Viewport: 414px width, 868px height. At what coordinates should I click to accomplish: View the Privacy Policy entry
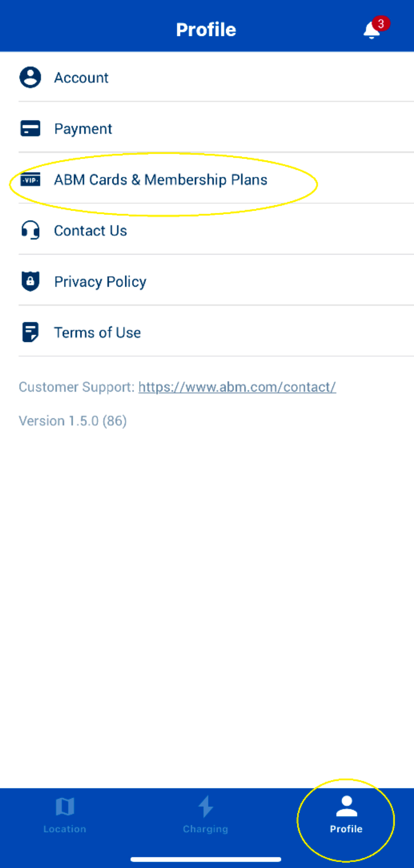click(100, 282)
